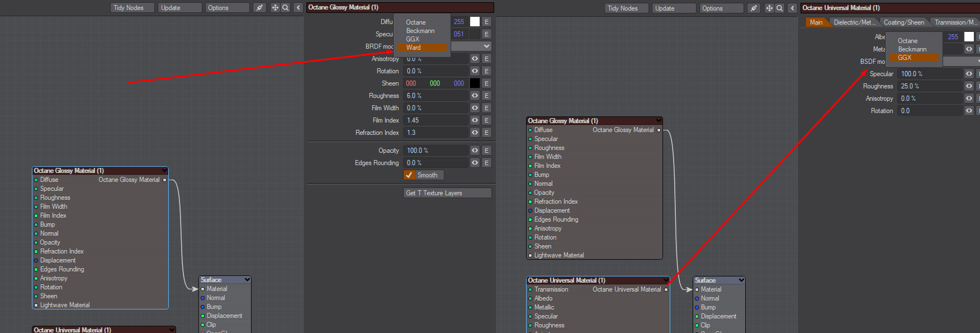This screenshot has width=980, height=333.
Task: Click Tidy Nodes in the right editor
Action: coord(626,8)
